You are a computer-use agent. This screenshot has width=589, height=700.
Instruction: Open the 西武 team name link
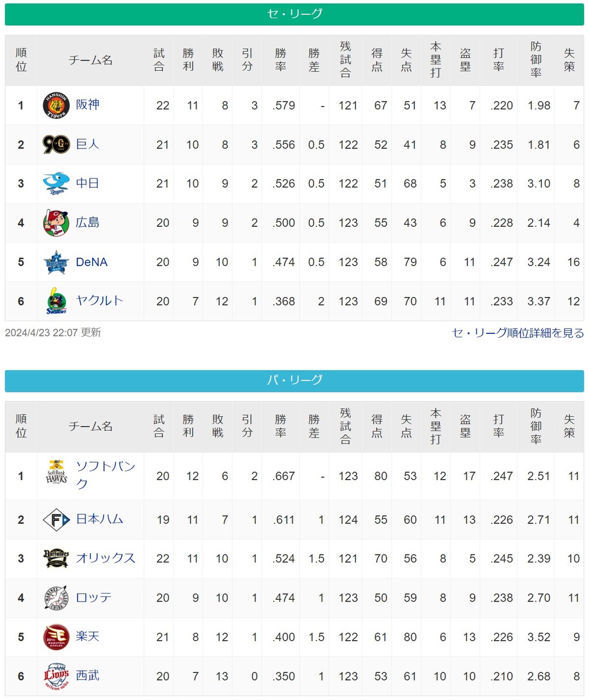[87, 675]
